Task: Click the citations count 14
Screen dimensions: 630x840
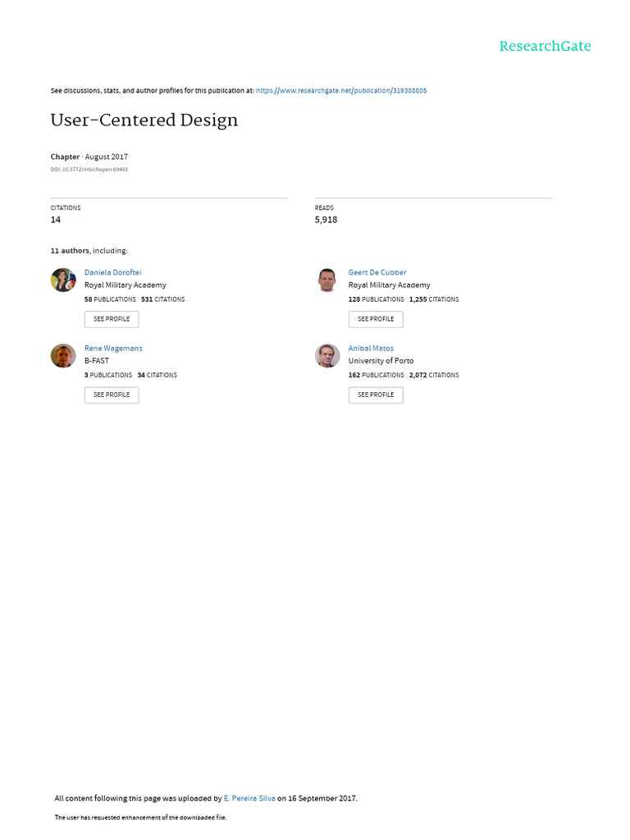Action: (56, 220)
